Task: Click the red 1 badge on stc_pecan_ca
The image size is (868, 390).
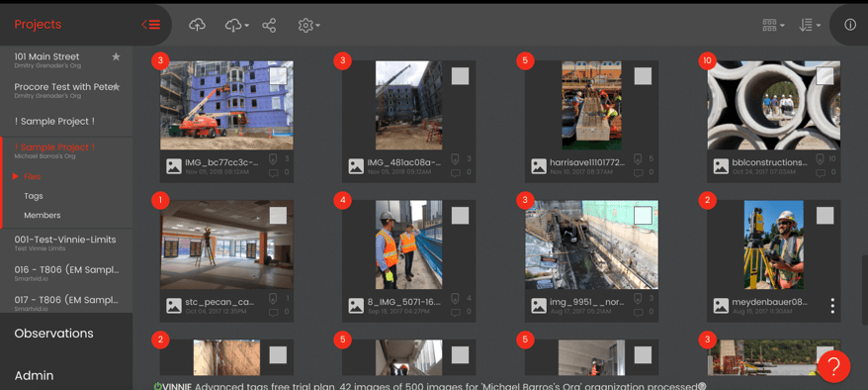Action: click(160, 201)
